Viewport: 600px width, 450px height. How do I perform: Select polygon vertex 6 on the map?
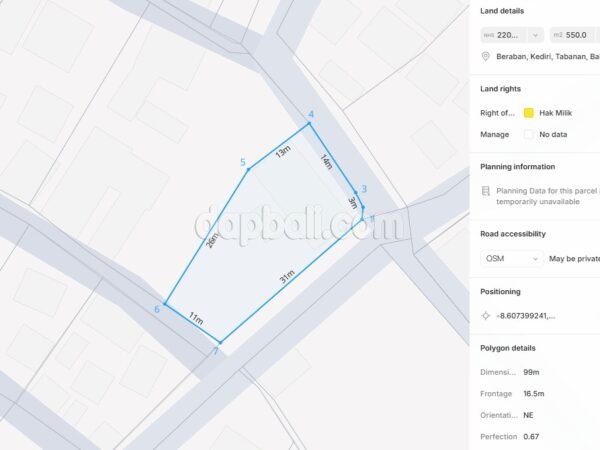(165, 304)
